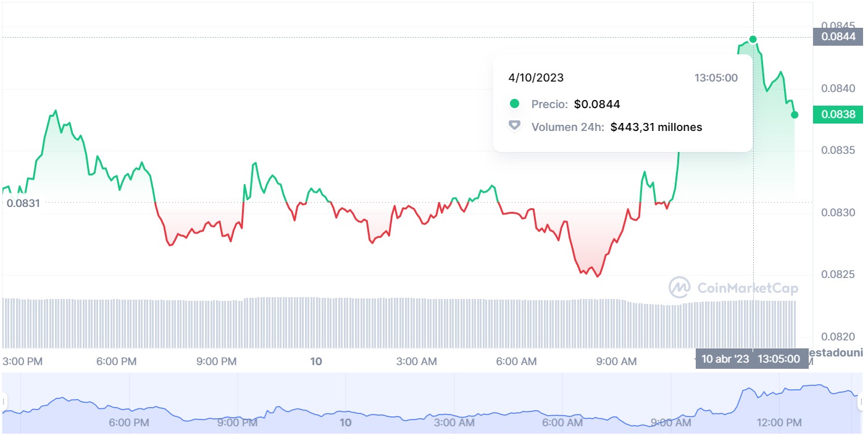The image size is (868, 438).
Task: Click the green current price label 0.0838
Action: (x=838, y=115)
